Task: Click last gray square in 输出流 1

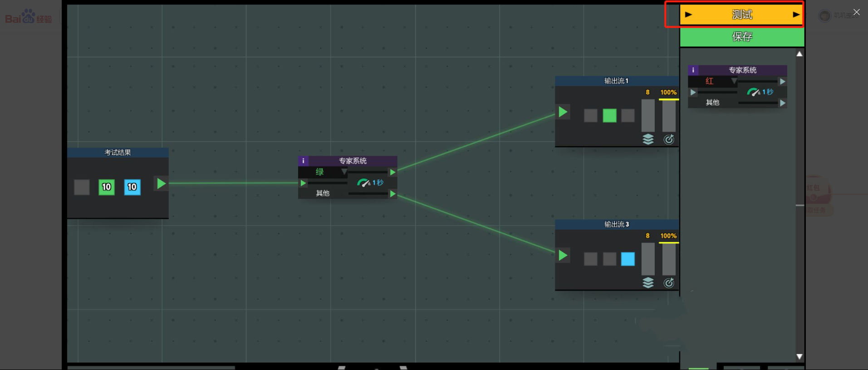Action: point(628,116)
